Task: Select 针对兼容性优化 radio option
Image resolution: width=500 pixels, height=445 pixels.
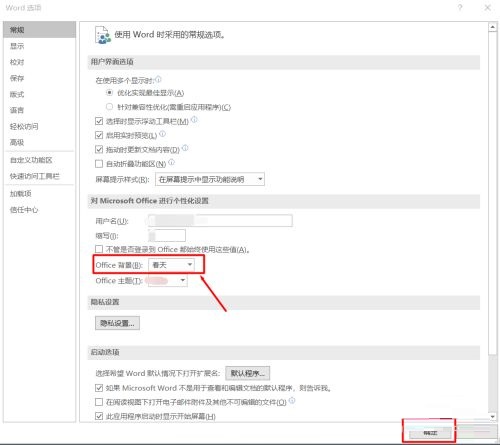Action: (x=109, y=107)
